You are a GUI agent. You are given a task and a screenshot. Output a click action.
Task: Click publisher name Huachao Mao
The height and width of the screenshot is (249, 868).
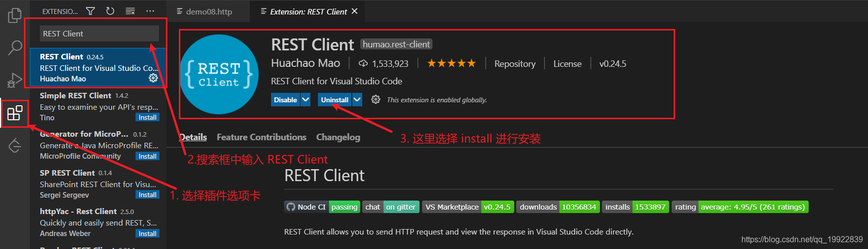305,63
